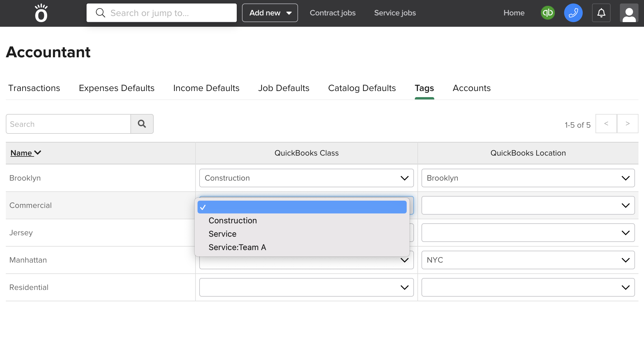Navigate to Home
This screenshot has height=351, width=644.
[x=514, y=13]
